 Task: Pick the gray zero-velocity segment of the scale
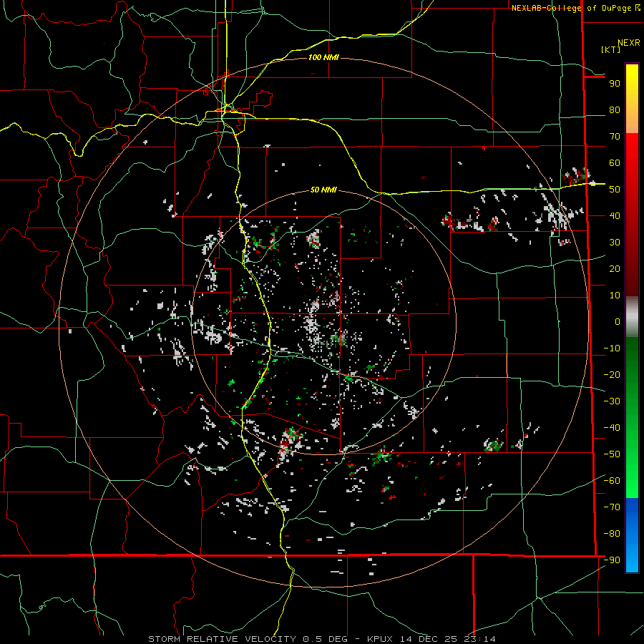tap(632, 317)
